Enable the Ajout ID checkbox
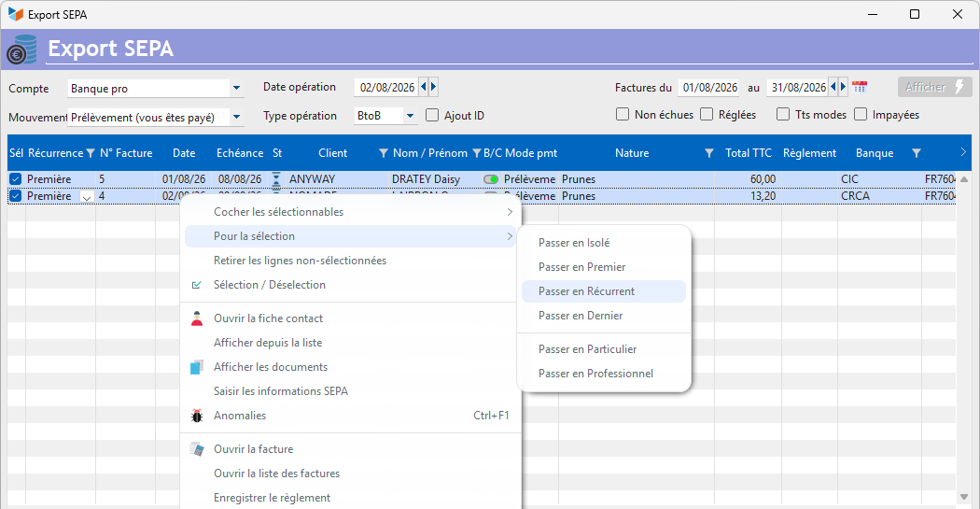 [x=432, y=115]
